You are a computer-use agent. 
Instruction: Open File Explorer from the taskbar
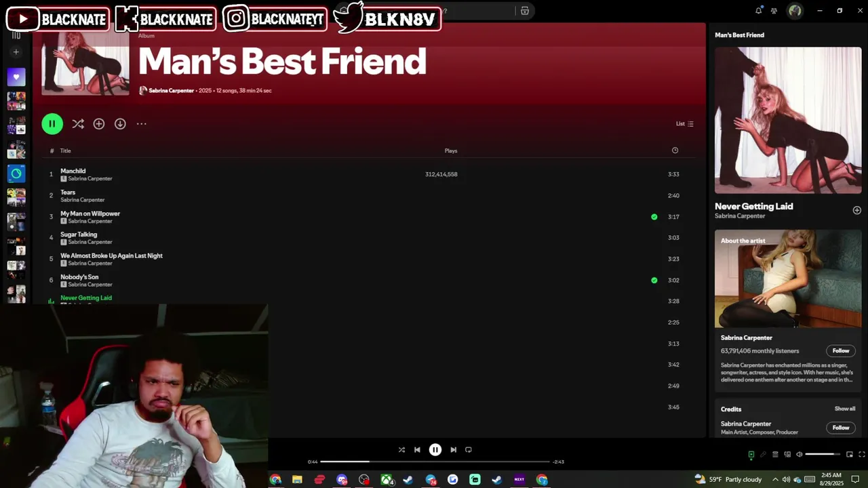pos(297,480)
